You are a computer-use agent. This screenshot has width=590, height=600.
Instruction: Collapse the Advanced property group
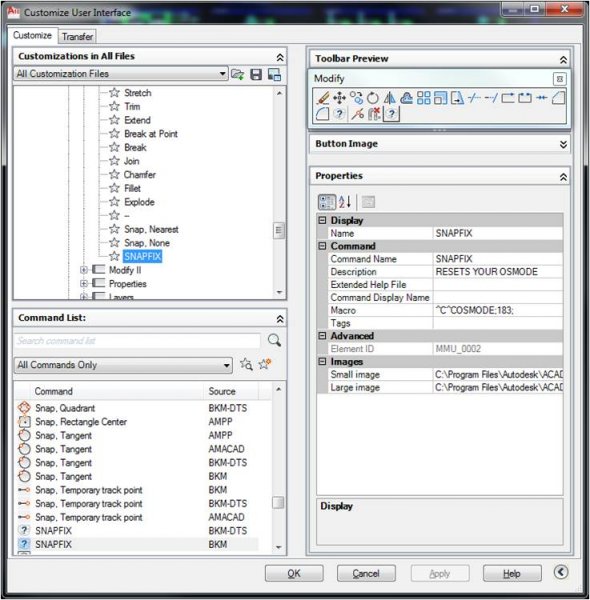click(x=323, y=336)
